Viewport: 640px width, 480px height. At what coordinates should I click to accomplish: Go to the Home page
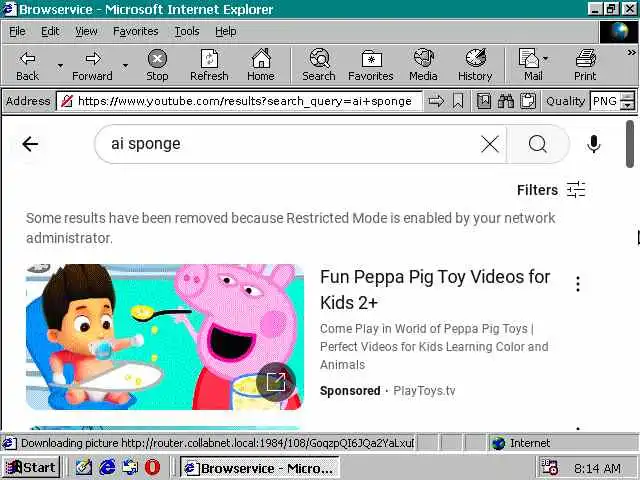click(261, 65)
